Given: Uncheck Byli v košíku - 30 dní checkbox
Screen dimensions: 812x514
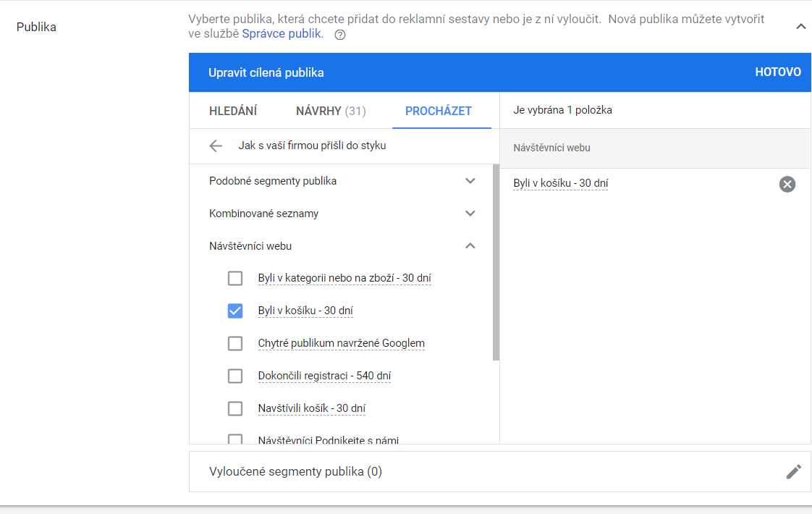Looking at the screenshot, I should [235, 311].
